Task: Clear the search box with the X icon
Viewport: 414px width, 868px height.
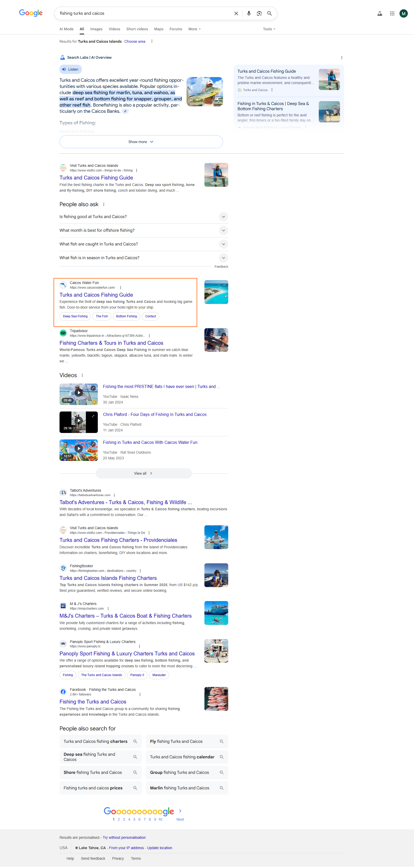Action: 236,13
